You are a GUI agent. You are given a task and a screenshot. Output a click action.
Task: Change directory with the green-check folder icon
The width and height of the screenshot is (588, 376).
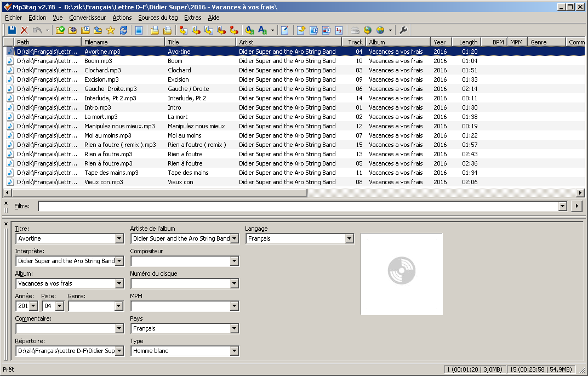tap(60, 30)
